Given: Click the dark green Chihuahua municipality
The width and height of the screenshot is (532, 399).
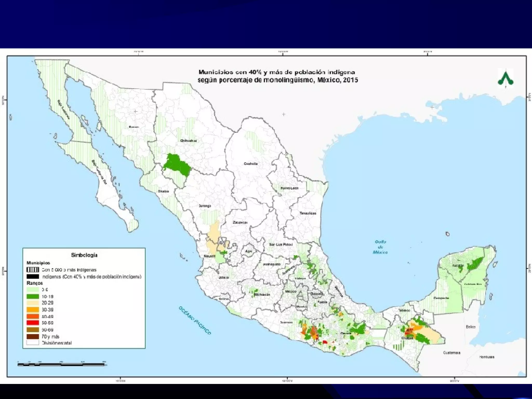Looking at the screenshot, I should click(177, 165).
